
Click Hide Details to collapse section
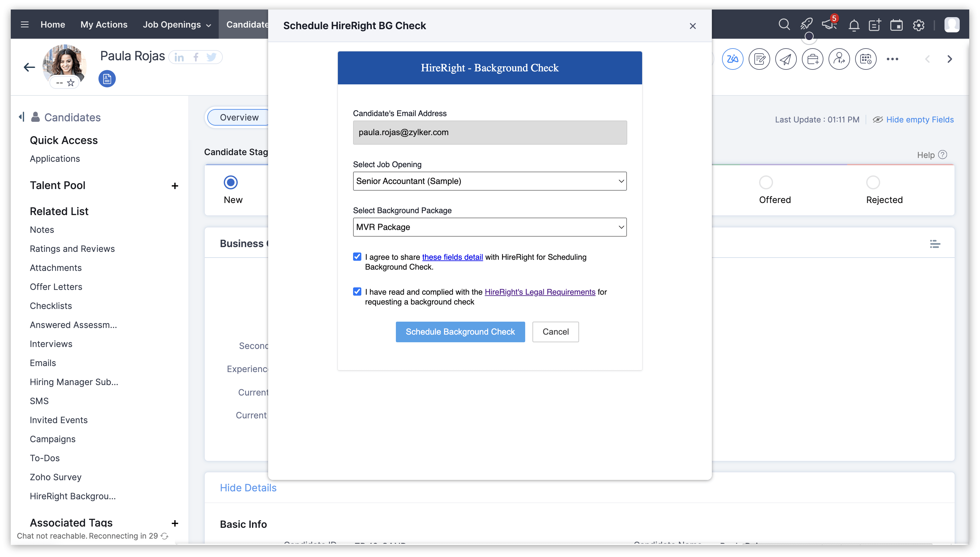248,488
